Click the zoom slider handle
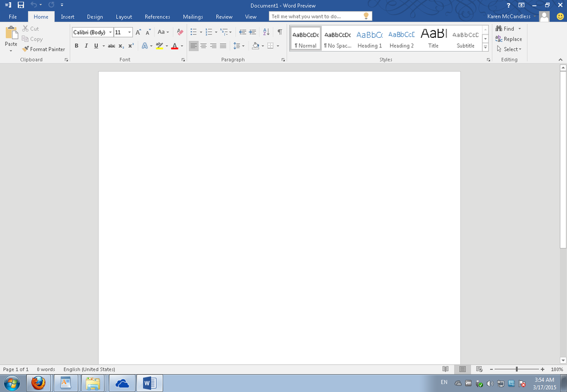567x392 pixels. point(517,369)
